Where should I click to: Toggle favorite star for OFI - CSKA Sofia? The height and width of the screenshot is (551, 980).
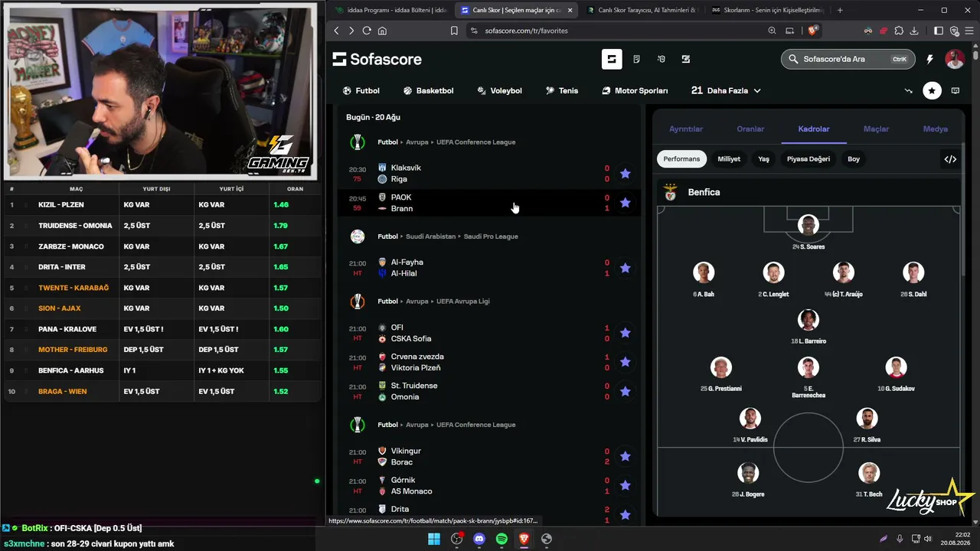click(x=626, y=333)
